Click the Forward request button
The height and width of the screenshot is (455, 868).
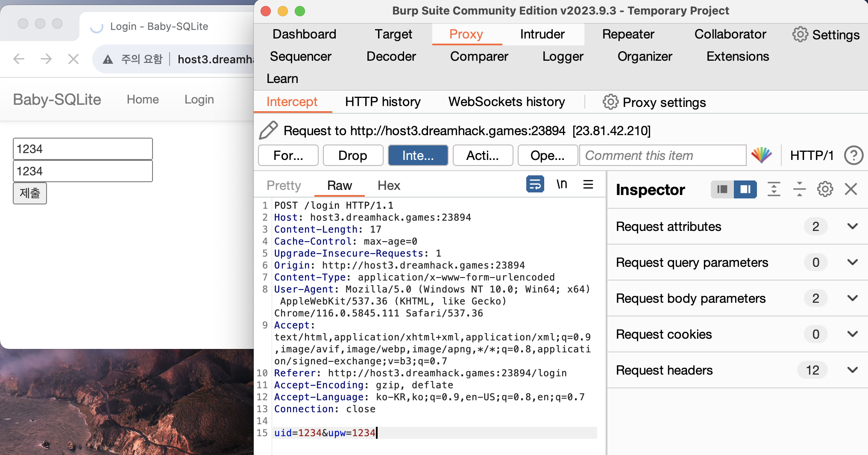(x=288, y=155)
